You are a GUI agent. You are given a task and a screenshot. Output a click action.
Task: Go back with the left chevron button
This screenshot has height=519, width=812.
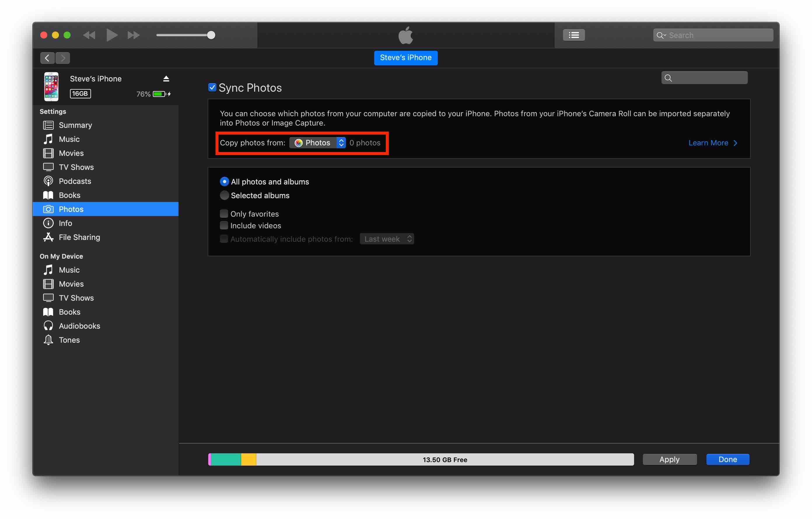(47, 58)
